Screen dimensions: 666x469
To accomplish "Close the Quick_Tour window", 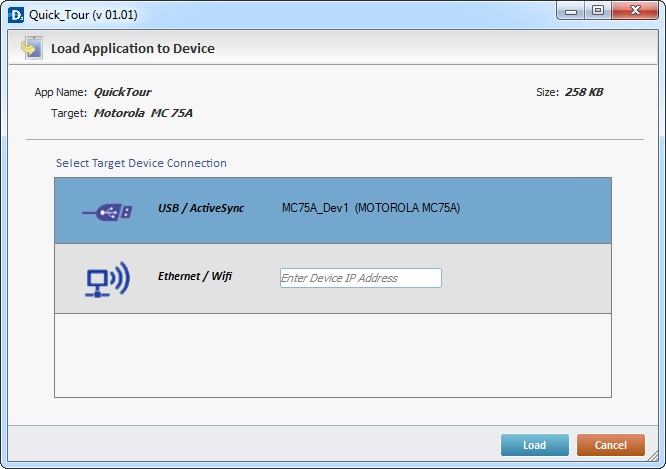I will pyautogui.click(x=635, y=11).
